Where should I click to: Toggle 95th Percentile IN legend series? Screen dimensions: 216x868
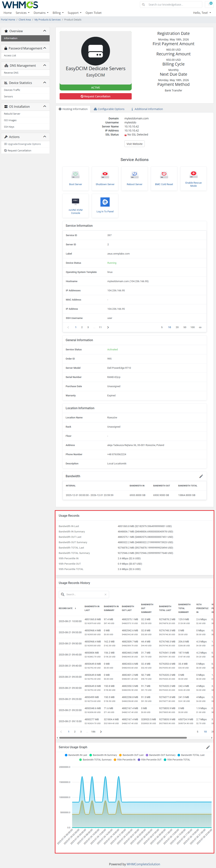[x=124, y=760]
